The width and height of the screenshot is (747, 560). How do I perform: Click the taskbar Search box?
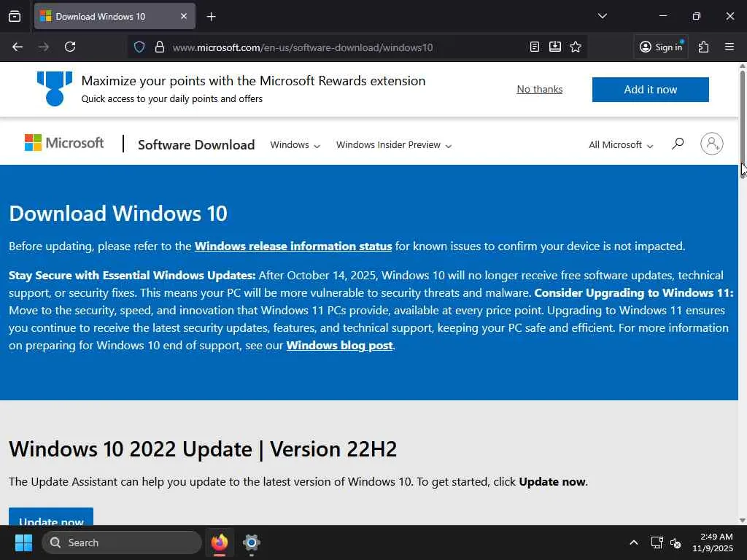(122, 542)
